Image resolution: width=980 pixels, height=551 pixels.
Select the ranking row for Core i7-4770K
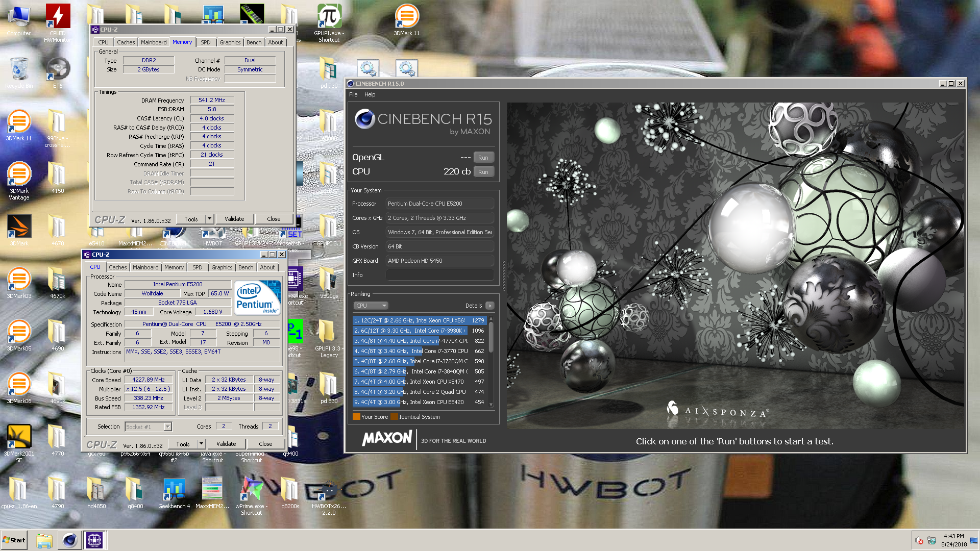419,341
